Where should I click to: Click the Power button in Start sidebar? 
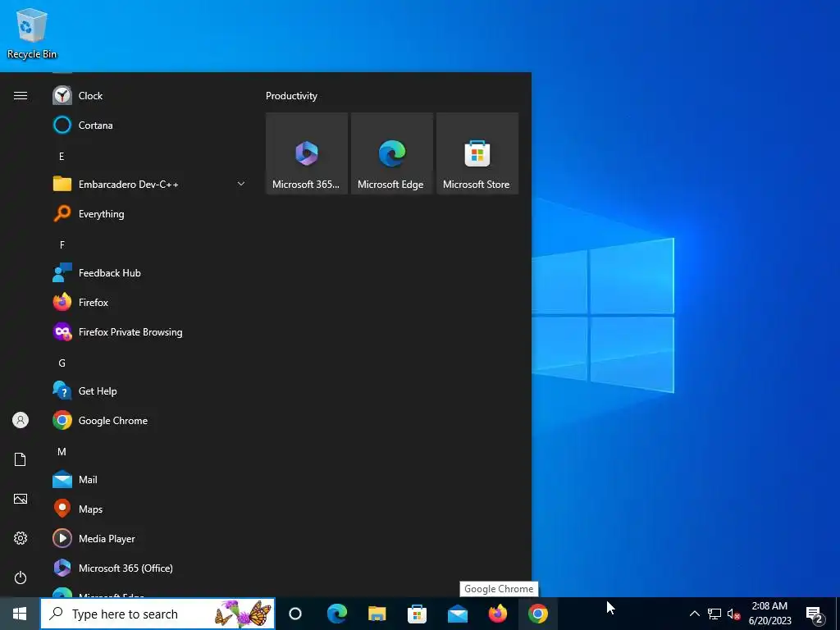[x=21, y=577]
